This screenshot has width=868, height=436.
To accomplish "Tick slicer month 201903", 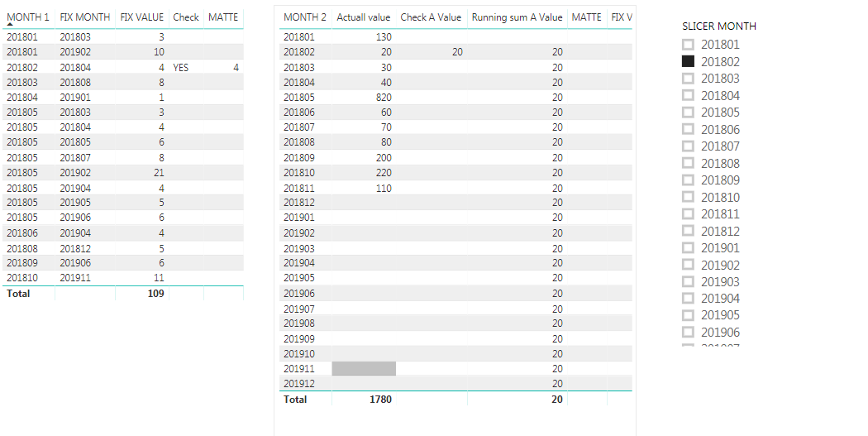I will click(688, 281).
